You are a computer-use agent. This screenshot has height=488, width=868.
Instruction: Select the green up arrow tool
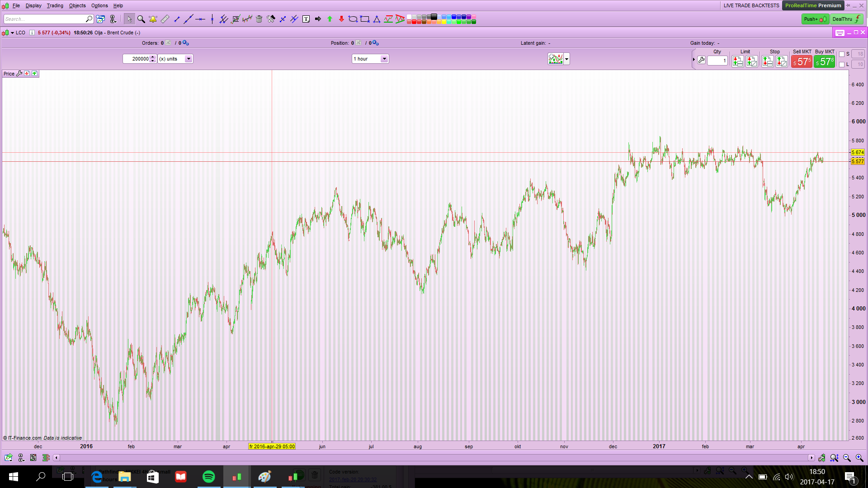click(330, 19)
